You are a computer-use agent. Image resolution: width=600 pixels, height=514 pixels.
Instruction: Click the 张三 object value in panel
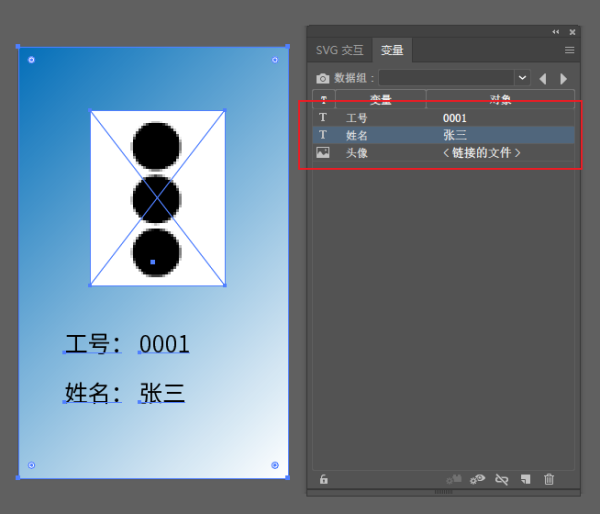coord(455,135)
